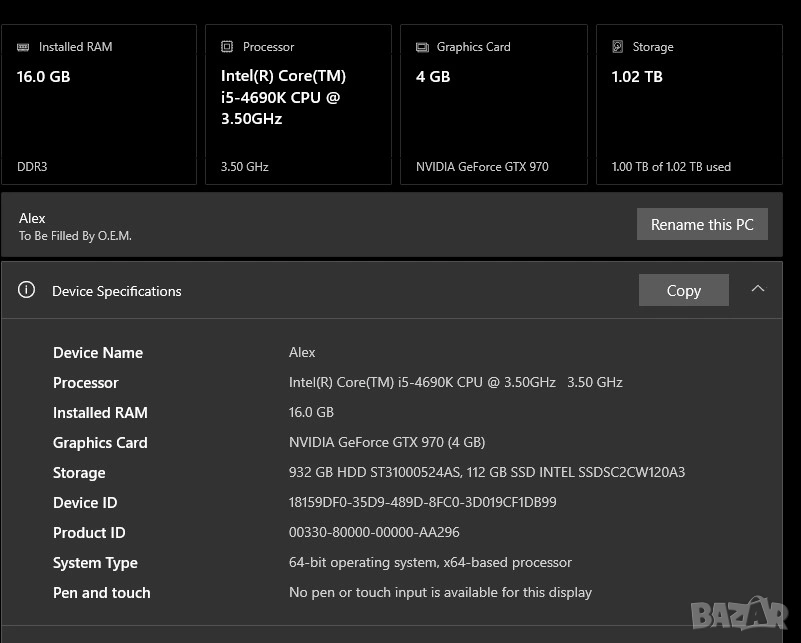The width and height of the screenshot is (801, 643).
Task: Click the Product ID value 00330-80000-00000-AA296
Action: pyautogui.click(x=374, y=532)
